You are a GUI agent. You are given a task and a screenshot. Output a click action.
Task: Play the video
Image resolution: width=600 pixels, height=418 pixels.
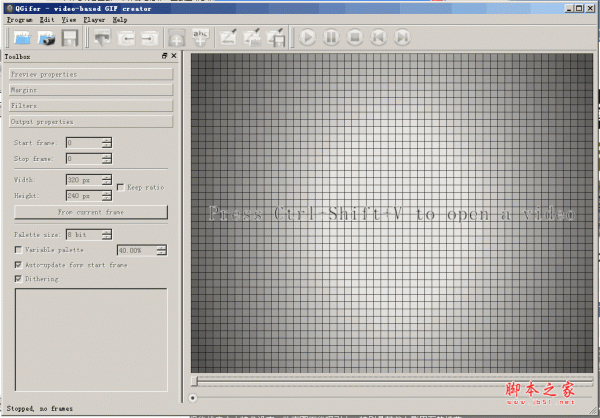[x=307, y=37]
